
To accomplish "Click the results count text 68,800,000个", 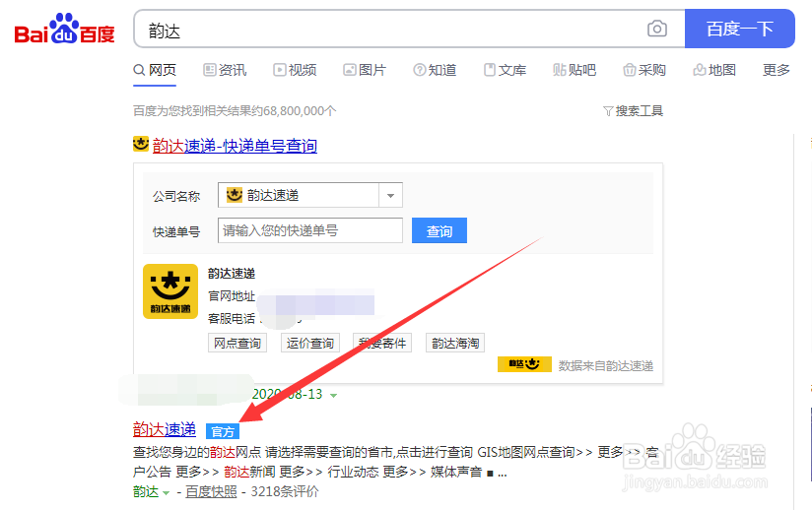I will (300, 110).
